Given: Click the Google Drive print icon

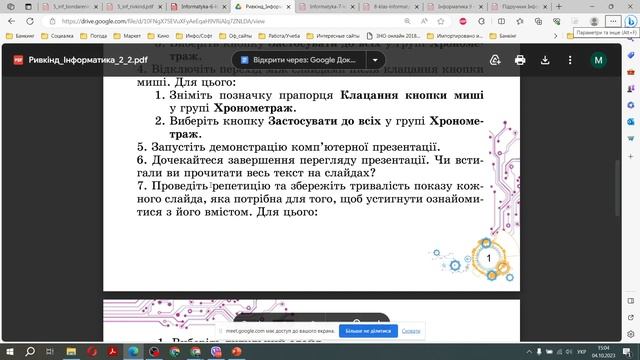Looking at the screenshot, I should click(x=520, y=60).
